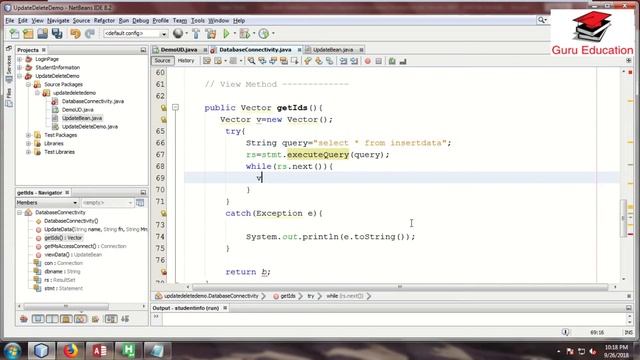The image size is (640, 360).
Task: Click the New File toolbar icon
Action: [14, 33]
